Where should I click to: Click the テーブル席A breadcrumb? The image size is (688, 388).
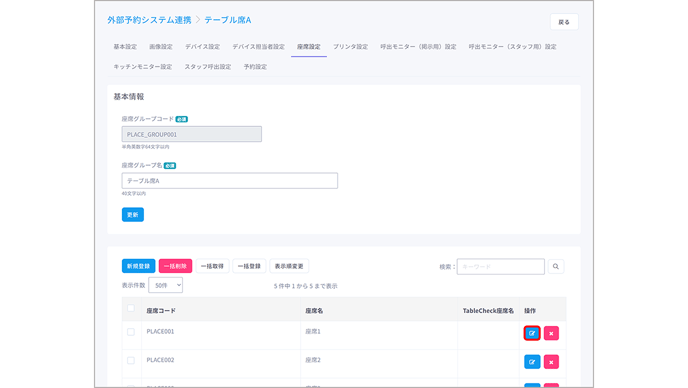pyautogui.click(x=228, y=20)
